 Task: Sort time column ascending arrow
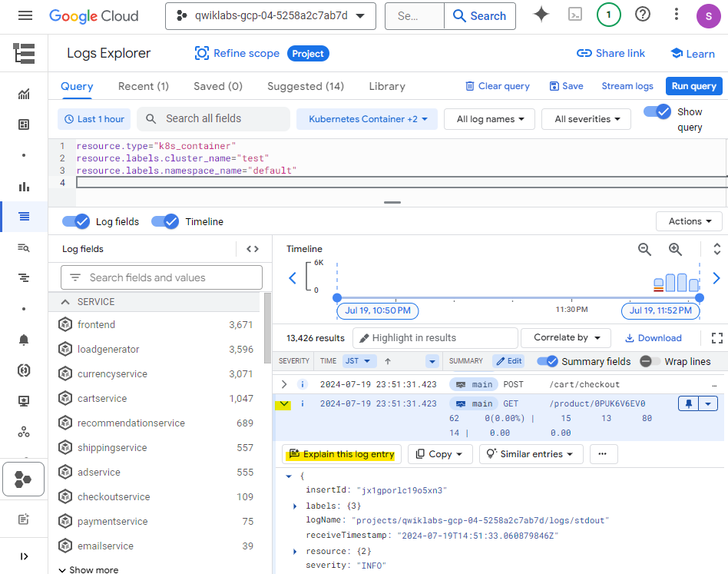(x=388, y=361)
